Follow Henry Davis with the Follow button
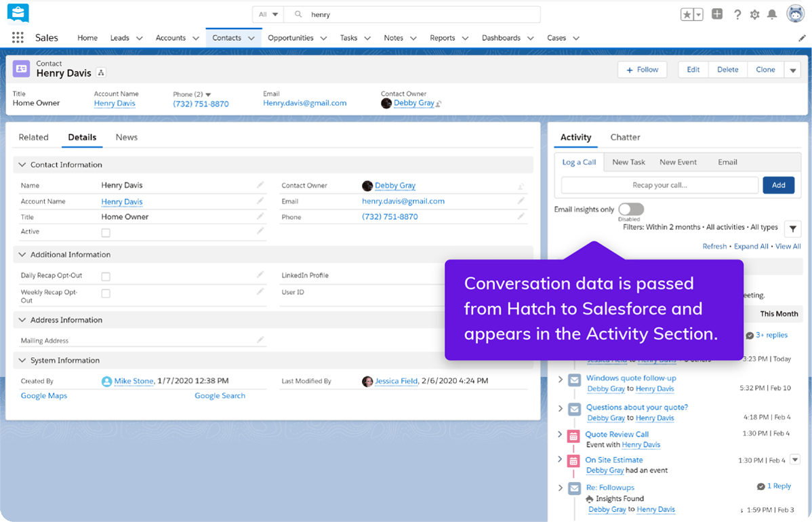Image resolution: width=812 pixels, height=522 pixels. (642, 69)
